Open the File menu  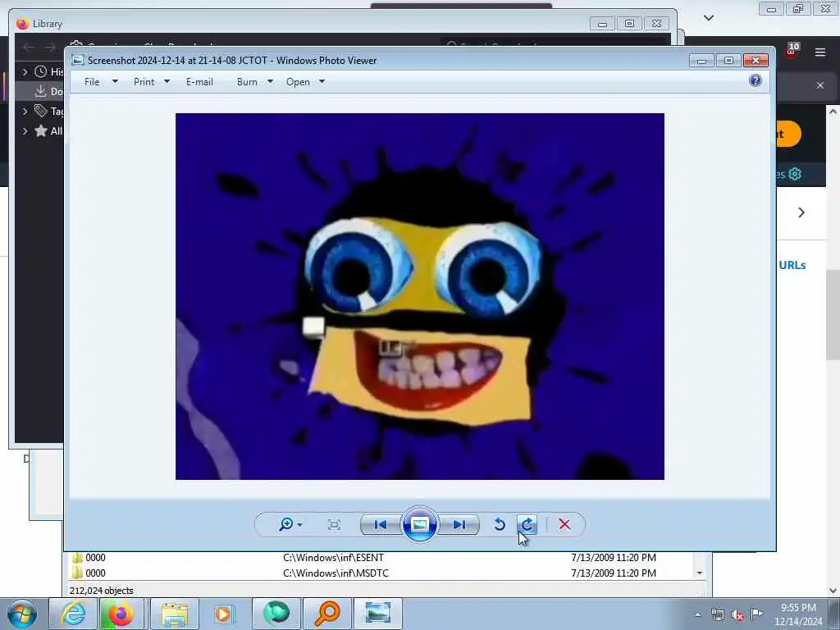[92, 82]
